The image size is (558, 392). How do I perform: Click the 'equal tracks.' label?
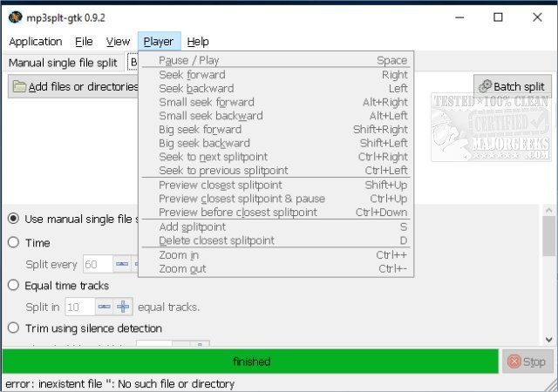168,307
